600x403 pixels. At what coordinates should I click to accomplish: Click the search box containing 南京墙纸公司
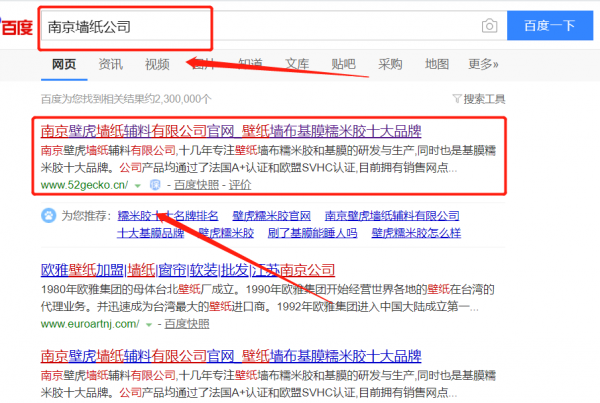250,26
